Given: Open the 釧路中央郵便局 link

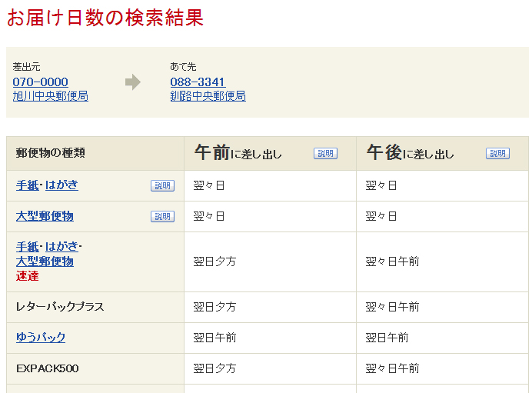Looking at the screenshot, I should click(x=208, y=96).
